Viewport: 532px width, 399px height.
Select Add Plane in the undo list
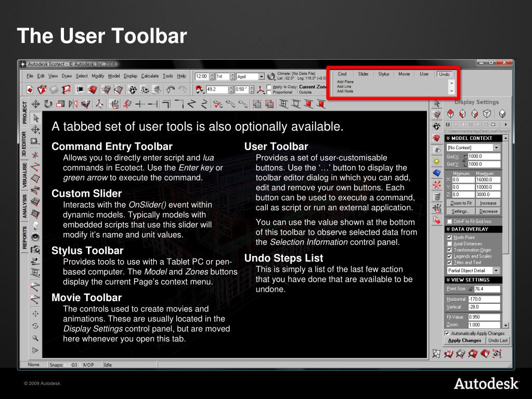(x=345, y=82)
